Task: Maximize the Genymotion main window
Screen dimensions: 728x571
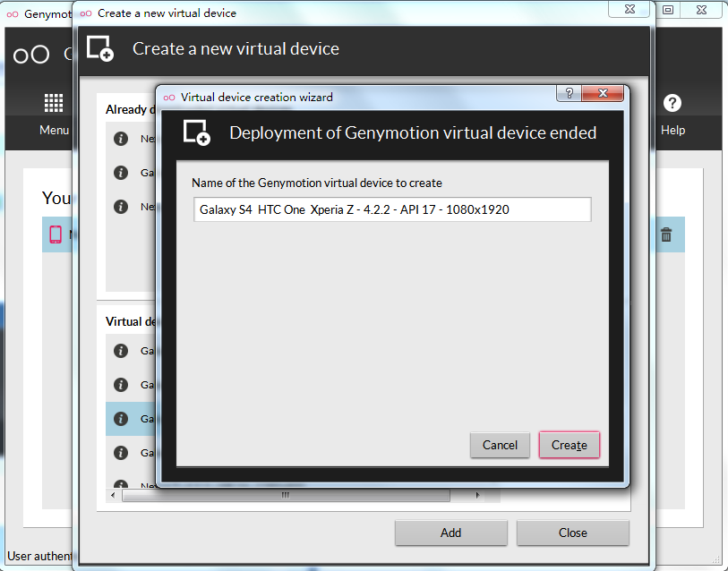Action: point(668,10)
